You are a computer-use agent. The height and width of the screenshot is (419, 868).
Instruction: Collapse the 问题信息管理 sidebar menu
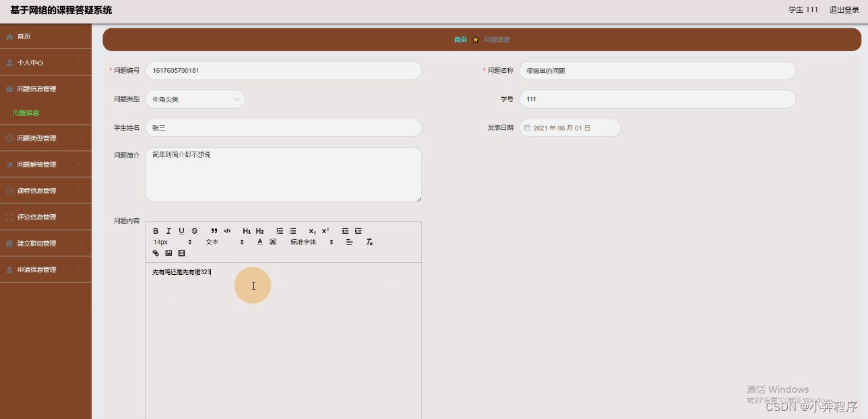point(46,89)
